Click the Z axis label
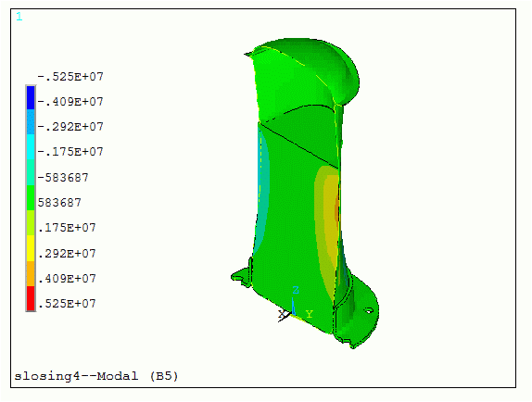 pos(296,290)
